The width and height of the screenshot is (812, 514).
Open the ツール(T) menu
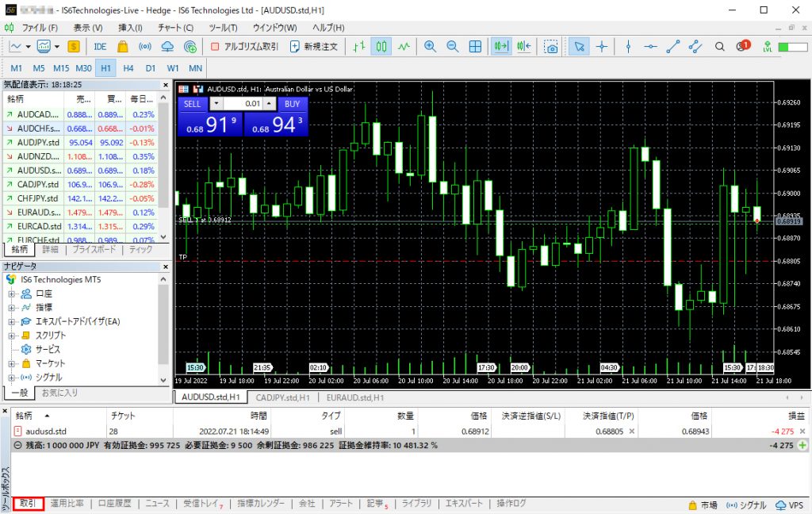tap(223, 28)
